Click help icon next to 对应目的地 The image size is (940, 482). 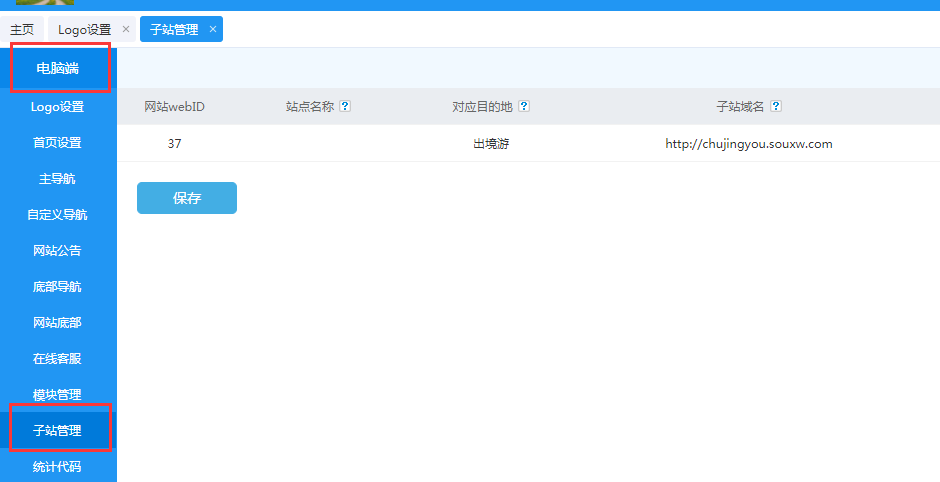524,107
